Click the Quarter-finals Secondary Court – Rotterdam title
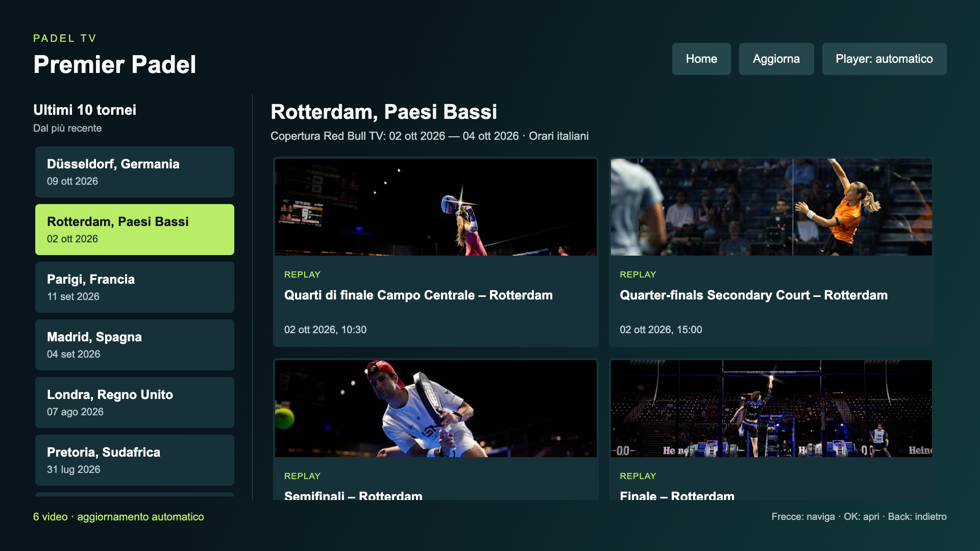This screenshot has width=980, height=551. (754, 295)
